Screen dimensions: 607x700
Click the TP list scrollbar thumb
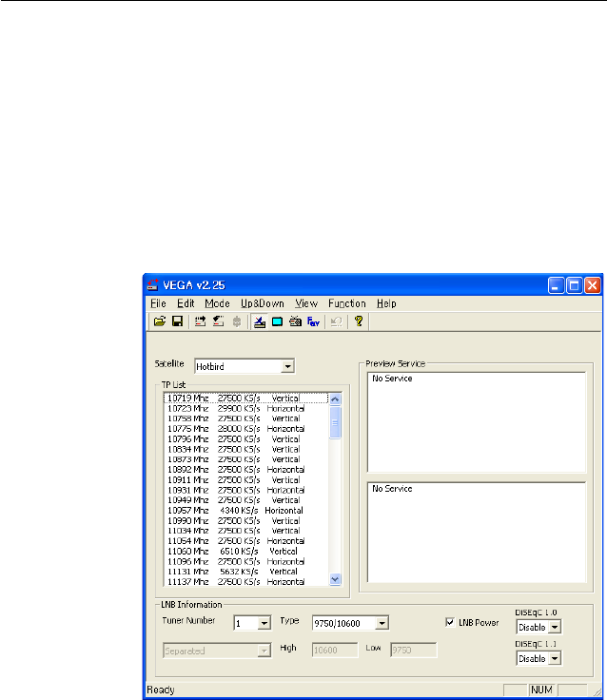tap(335, 422)
